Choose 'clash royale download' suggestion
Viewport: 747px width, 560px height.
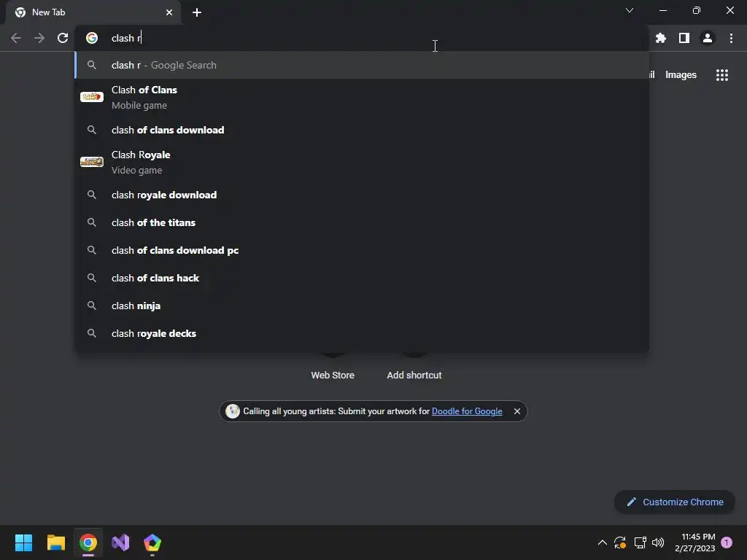coord(362,195)
